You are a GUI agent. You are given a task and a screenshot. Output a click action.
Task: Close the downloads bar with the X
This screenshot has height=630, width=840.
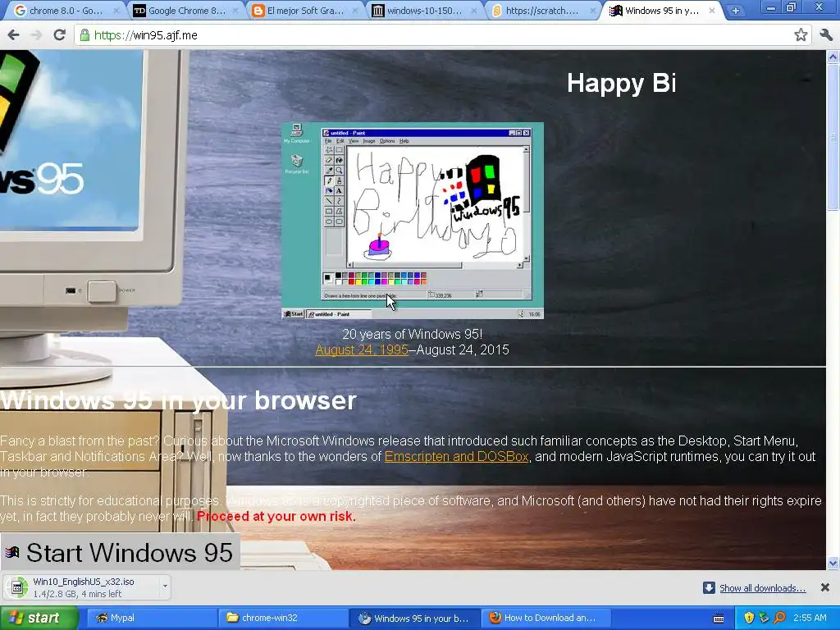pyautogui.click(x=825, y=587)
